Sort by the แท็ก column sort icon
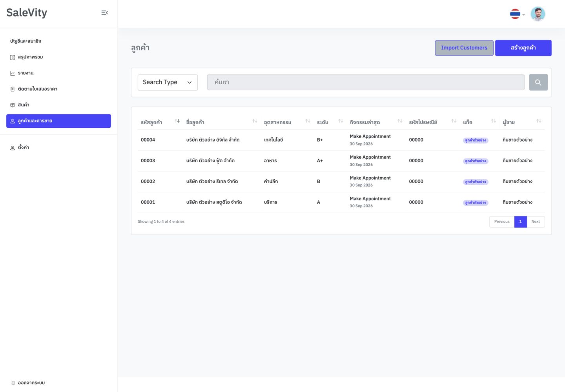The width and height of the screenshot is (565, 392). click(x=493, y=121)
